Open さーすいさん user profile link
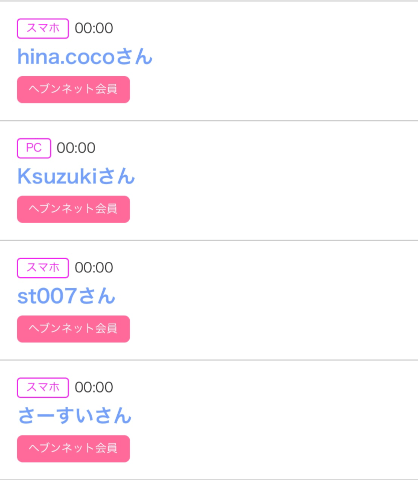The height and width of the screenshot is (480, 418). [x=75, y=416]
